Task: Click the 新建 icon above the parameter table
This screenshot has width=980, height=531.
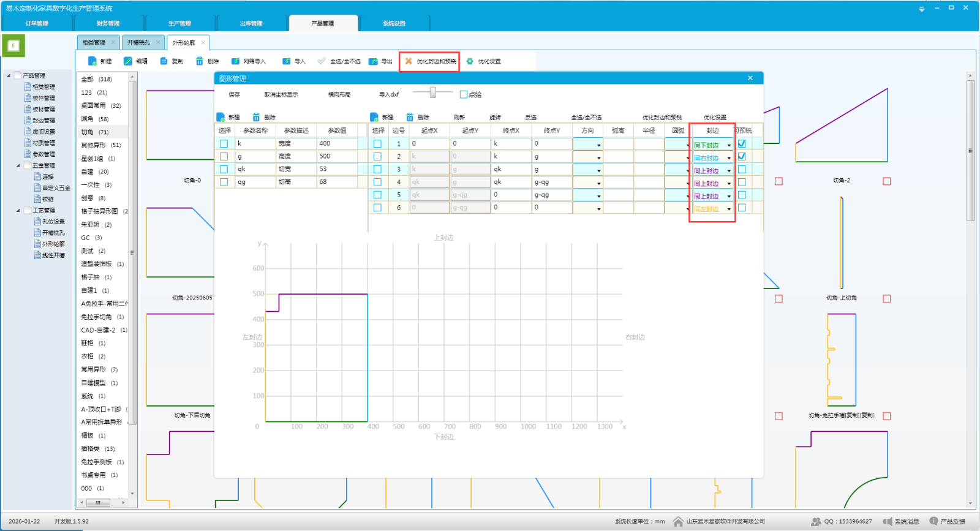Action: [x=221, y=117]
